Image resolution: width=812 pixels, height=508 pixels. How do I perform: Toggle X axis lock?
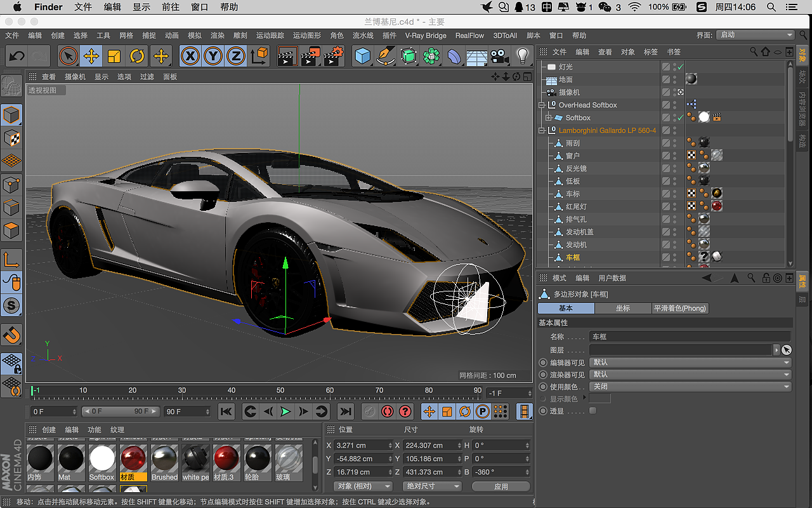[x=190, y=57]
